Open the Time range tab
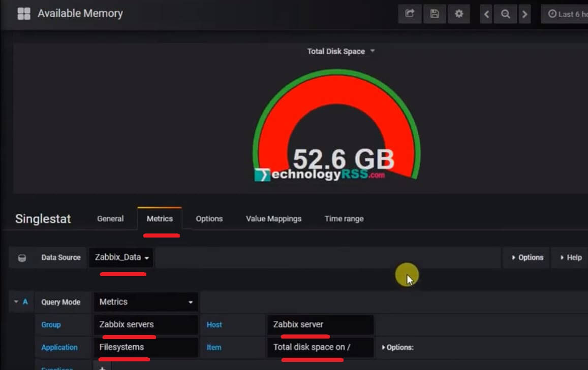This screenshot has height=370, width=588. (344, 218)
